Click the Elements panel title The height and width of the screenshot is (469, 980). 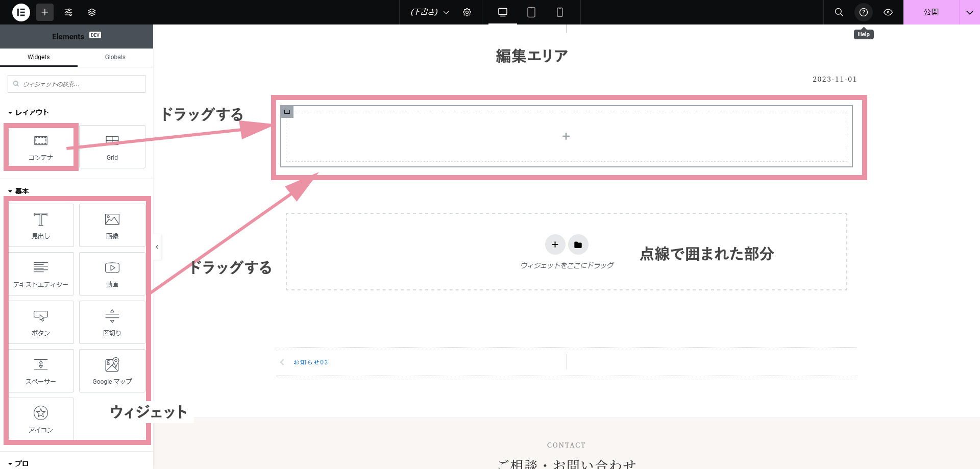point(68,37)
